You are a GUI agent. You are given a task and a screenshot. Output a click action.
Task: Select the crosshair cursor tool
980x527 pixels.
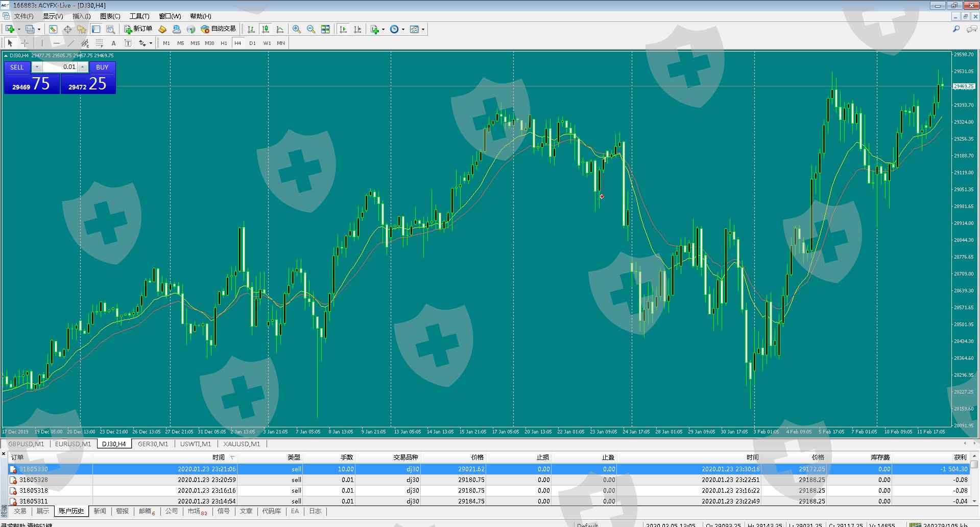[x=25, y=43]
